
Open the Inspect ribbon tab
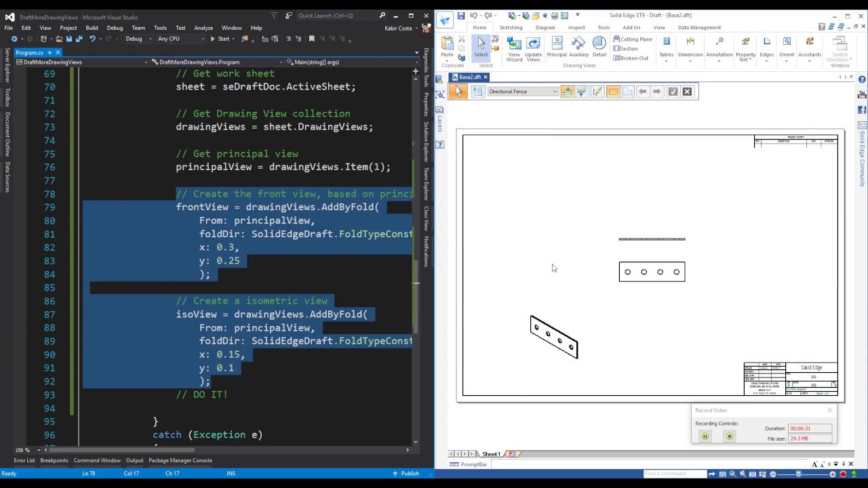576,28
